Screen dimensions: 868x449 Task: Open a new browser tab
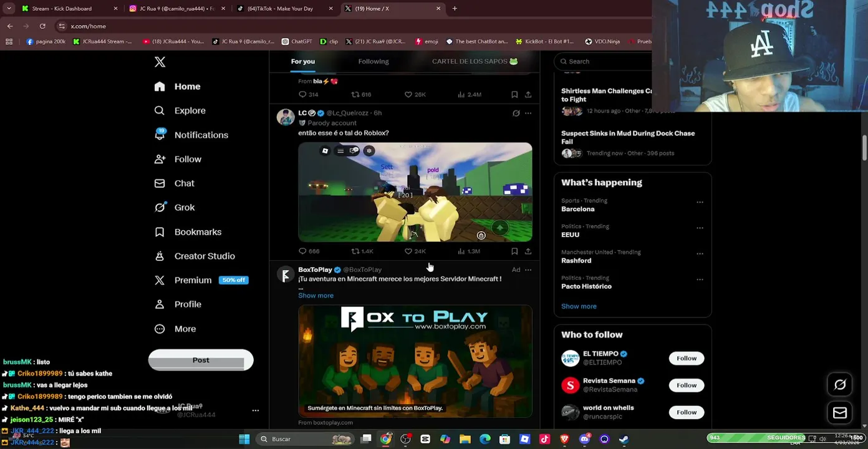pyautogui.click(x=455, y=9)
